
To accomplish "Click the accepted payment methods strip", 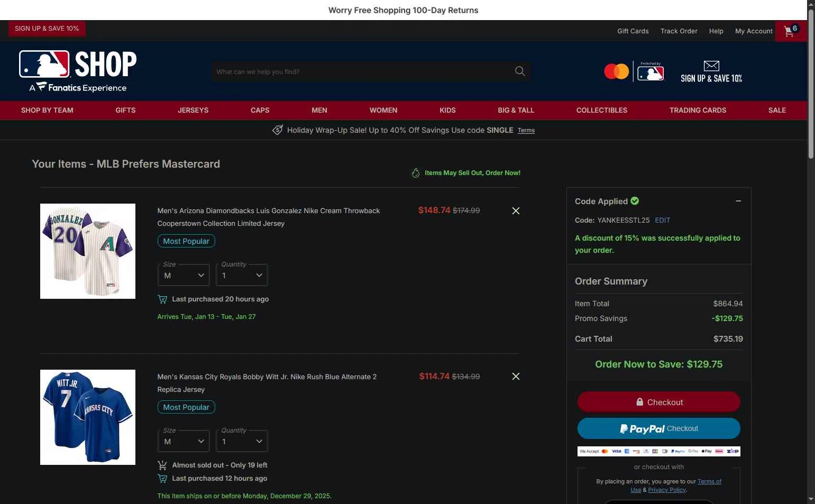I will click(x=658, y=451).
